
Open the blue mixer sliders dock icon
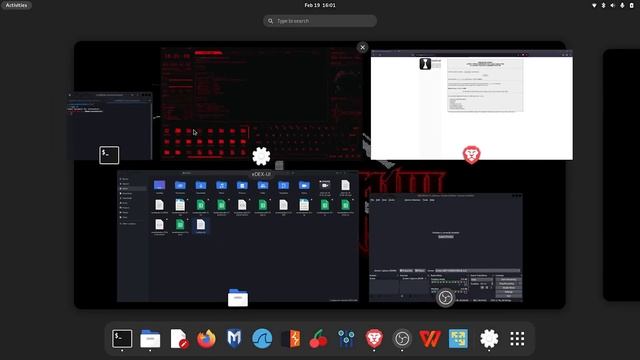pyautogui.click(x=346, y=339)
